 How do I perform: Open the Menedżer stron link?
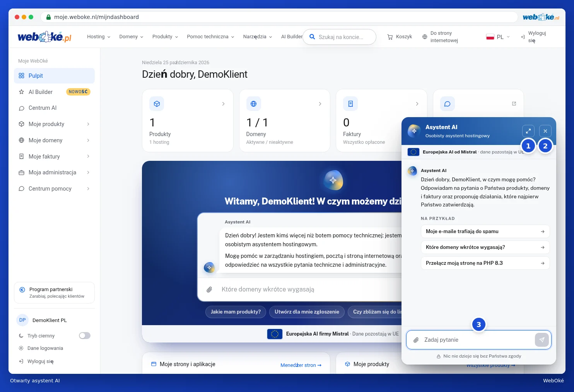coord(301,365)
